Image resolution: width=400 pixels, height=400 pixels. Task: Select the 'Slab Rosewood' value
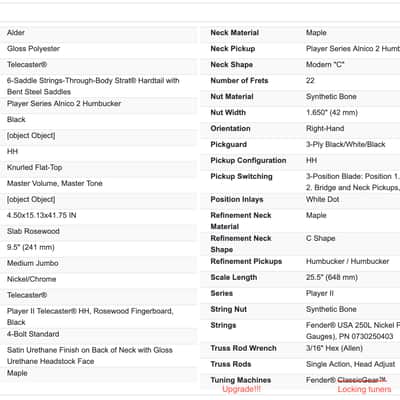(33, 231)
